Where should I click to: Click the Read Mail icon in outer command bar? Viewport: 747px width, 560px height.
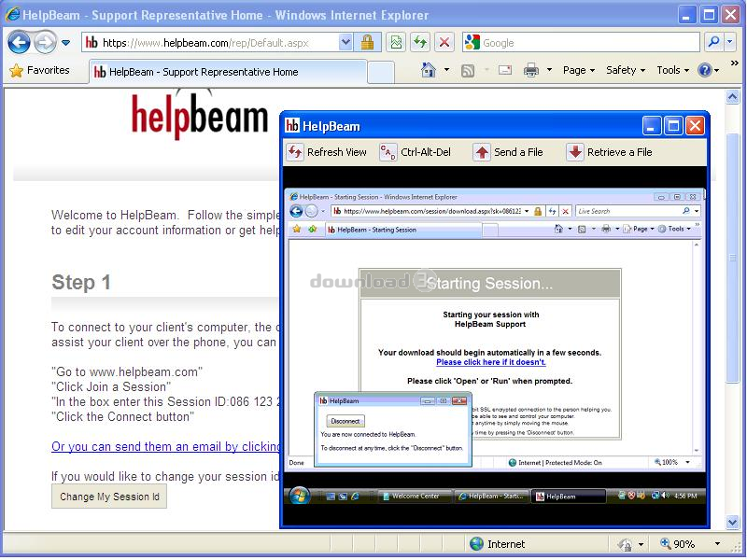[505, 71]
